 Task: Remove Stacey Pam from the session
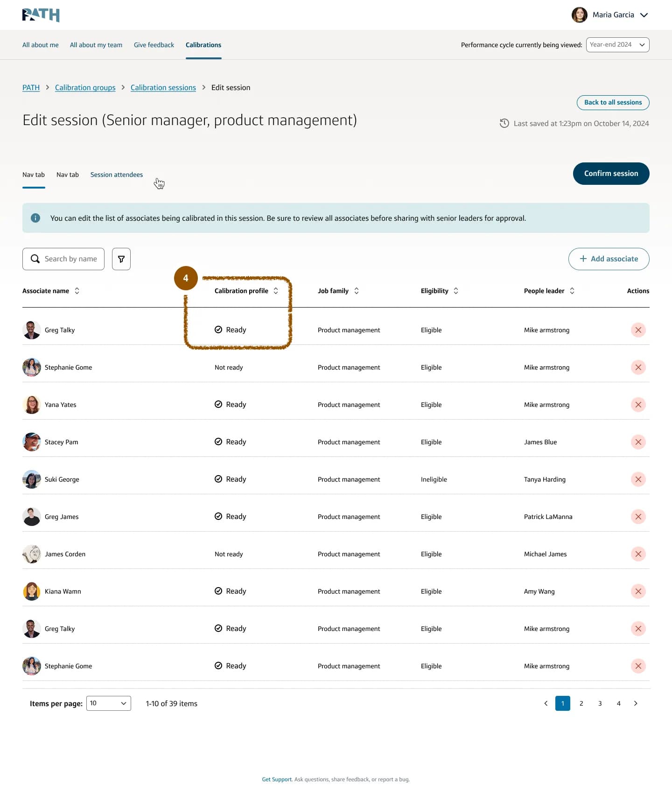click(638, 442)
